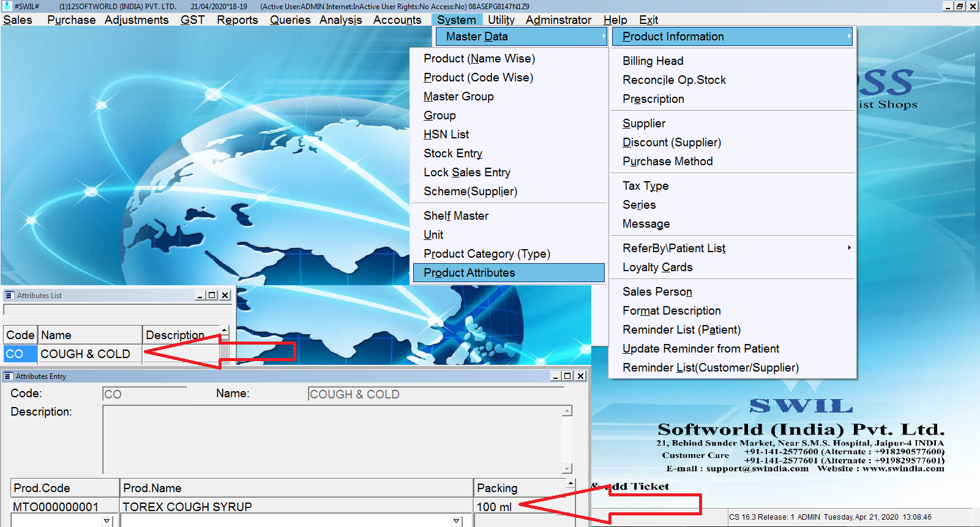Open the Series entry
980x527 pixels.
point(639,205)
